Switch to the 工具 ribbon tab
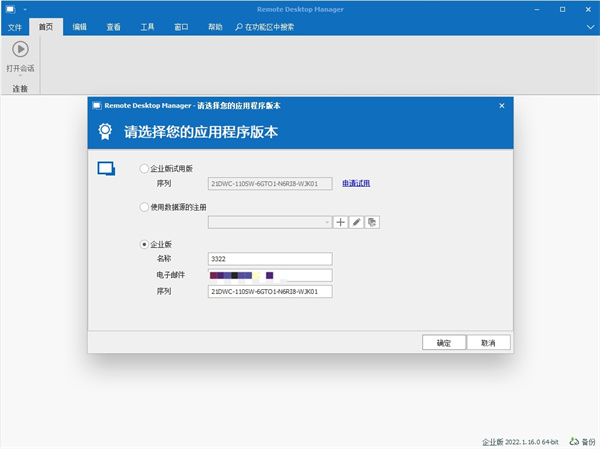 click(147, 27)
